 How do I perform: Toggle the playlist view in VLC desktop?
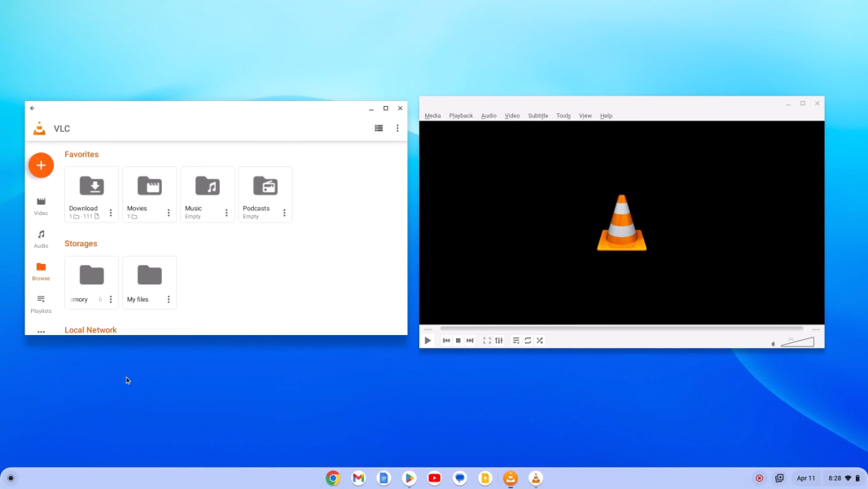[516, 341]
